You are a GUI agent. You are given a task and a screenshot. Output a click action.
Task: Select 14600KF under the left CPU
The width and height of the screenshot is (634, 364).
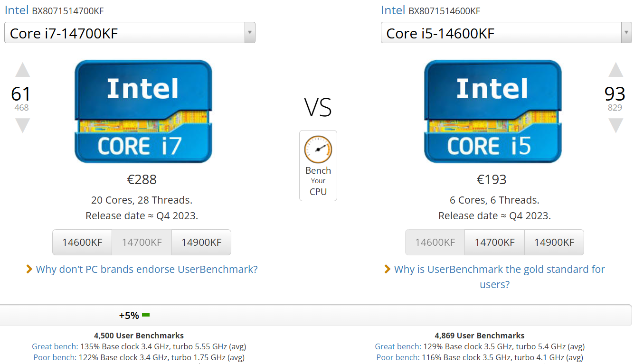pyautogui.click(x=82, y=243)
